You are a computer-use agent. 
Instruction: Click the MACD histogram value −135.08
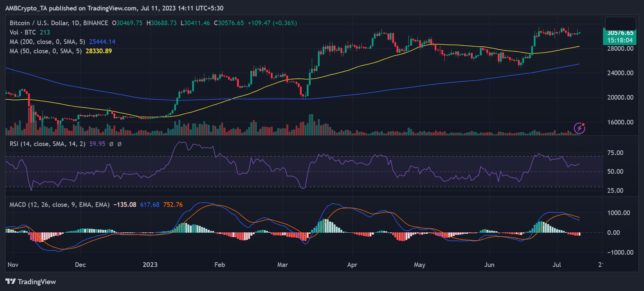point(125,205)
